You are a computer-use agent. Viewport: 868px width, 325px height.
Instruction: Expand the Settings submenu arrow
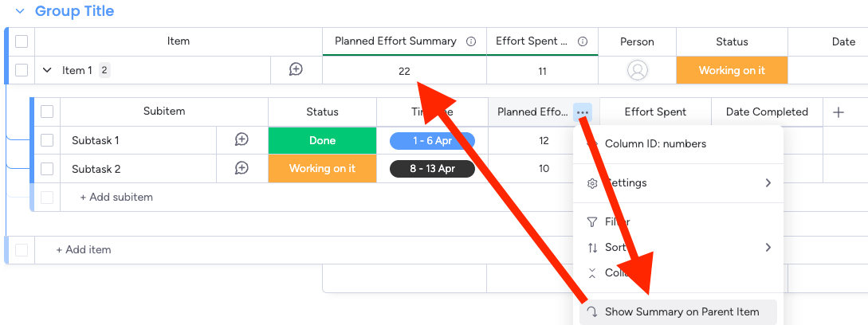pyautogui.click(x=768, y=182)
